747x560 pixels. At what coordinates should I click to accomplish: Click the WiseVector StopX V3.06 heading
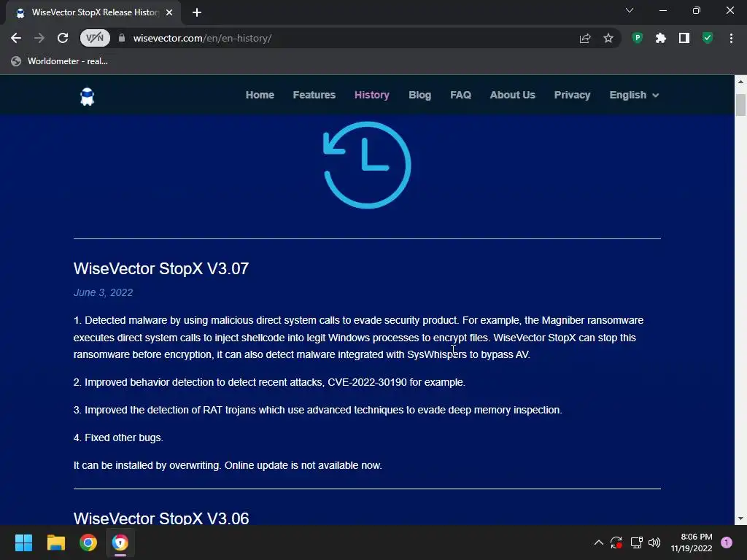(161, 518)
